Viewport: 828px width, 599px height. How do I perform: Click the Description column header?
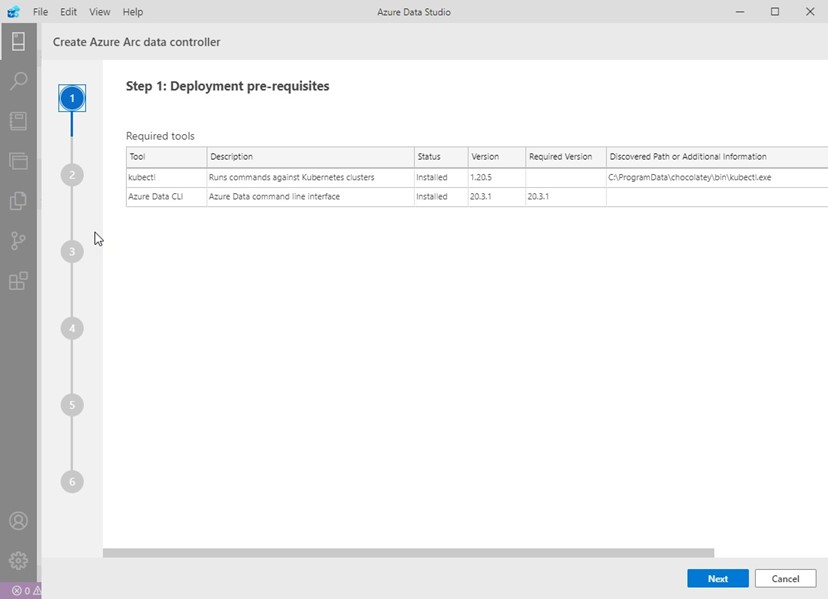click(x=310, y=157)
